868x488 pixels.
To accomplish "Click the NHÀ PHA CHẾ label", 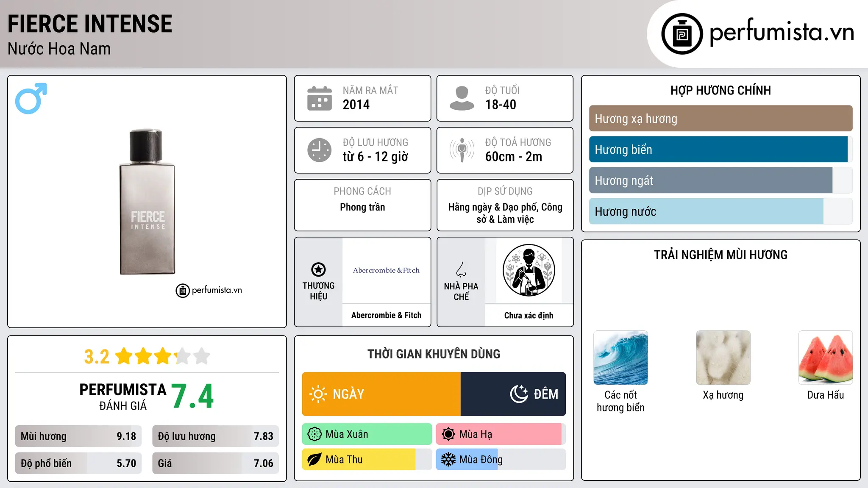I will point(461,291).
